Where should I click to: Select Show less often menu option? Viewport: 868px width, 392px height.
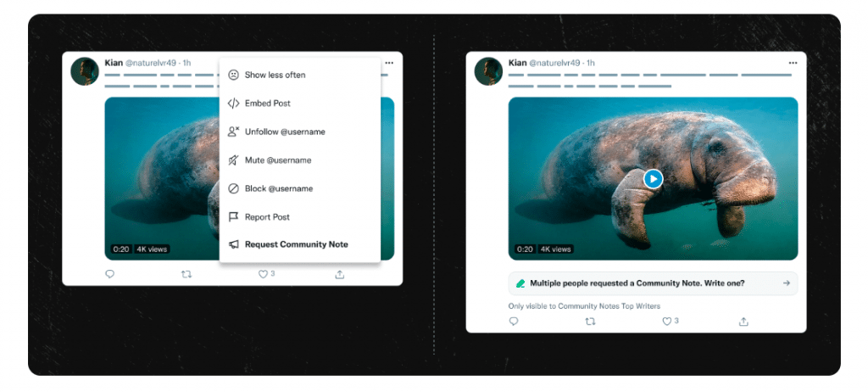coord(275,75)
